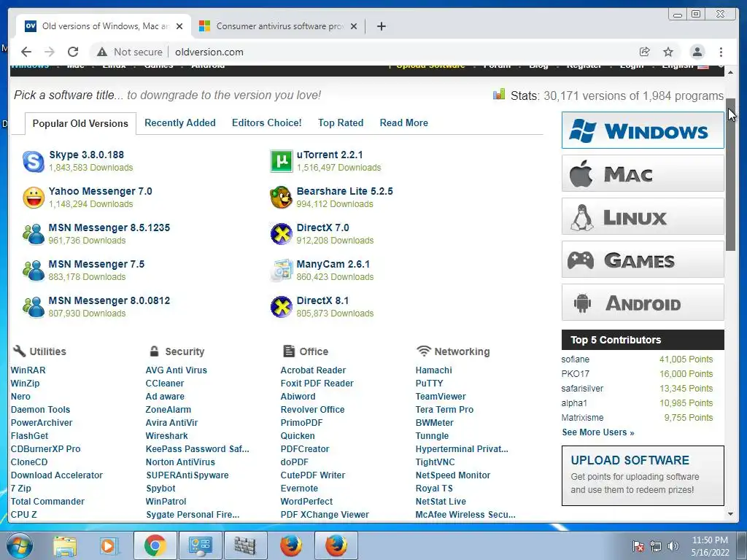Click the DirectX 8.1 icon
The image size is (747, 560).
[281, 307]
